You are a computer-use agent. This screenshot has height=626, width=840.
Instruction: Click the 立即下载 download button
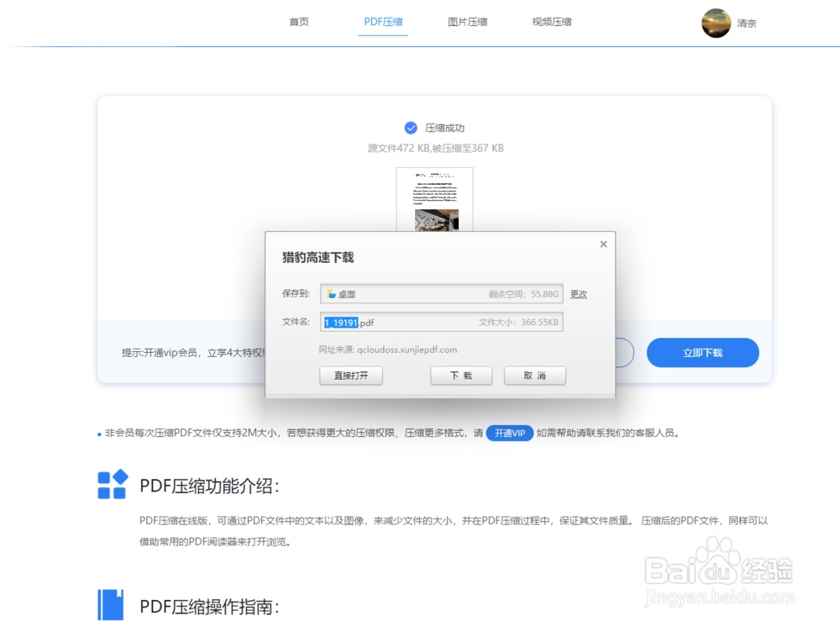[x=702, y=353]
